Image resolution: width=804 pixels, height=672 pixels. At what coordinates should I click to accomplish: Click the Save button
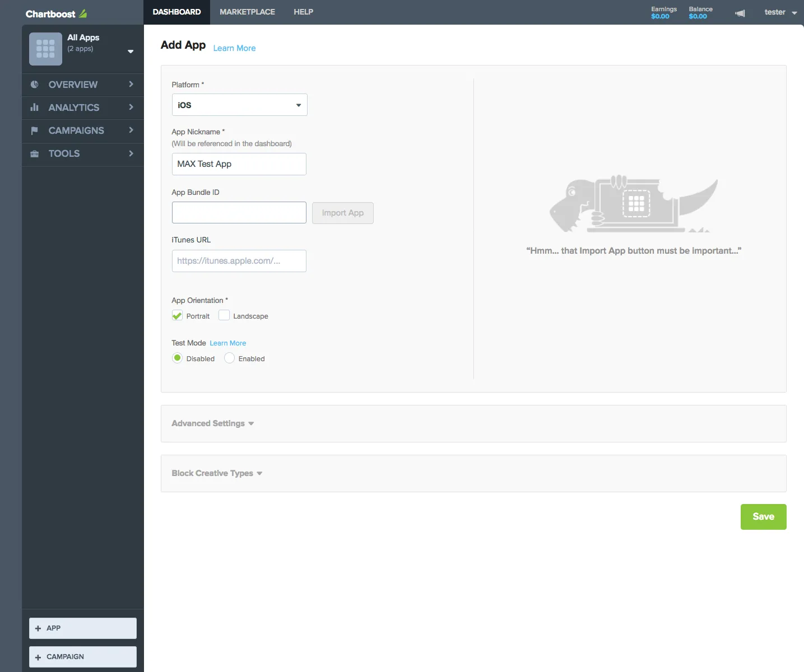(x=763, y=517)
